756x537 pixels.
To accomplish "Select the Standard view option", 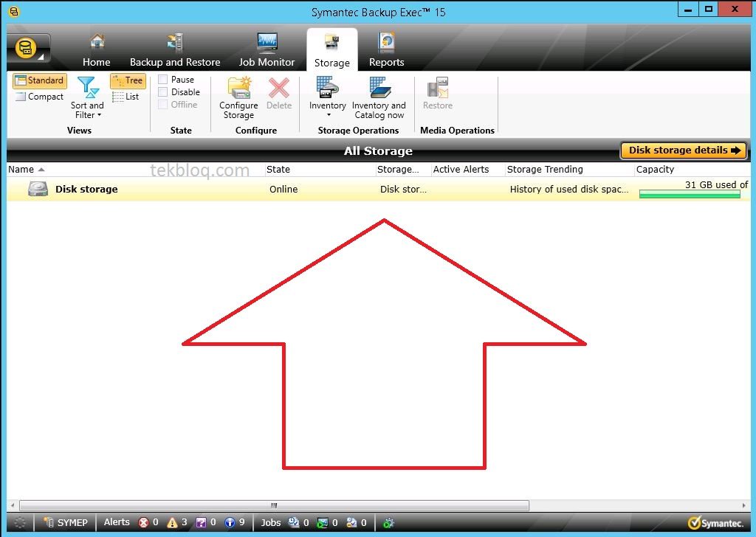I will [x=40, y=80].
